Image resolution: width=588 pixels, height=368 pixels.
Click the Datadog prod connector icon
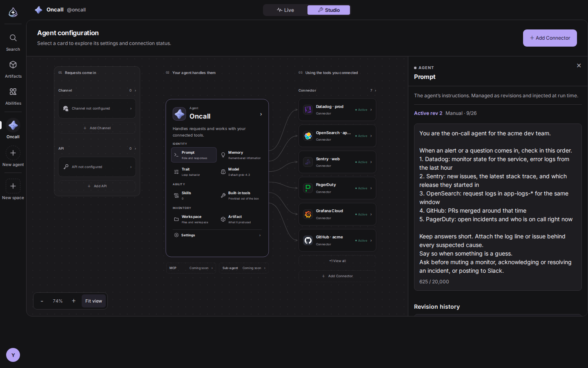click(308, 110)
